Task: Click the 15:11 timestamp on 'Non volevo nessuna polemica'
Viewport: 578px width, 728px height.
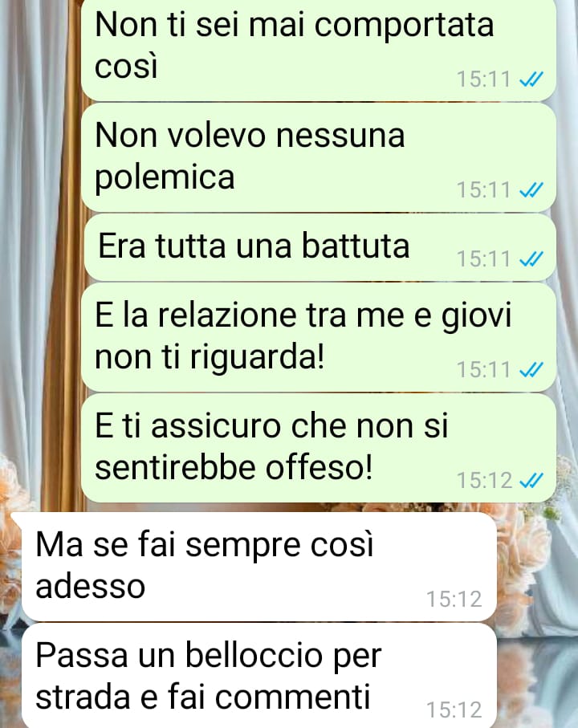Action: pos(484,190)
